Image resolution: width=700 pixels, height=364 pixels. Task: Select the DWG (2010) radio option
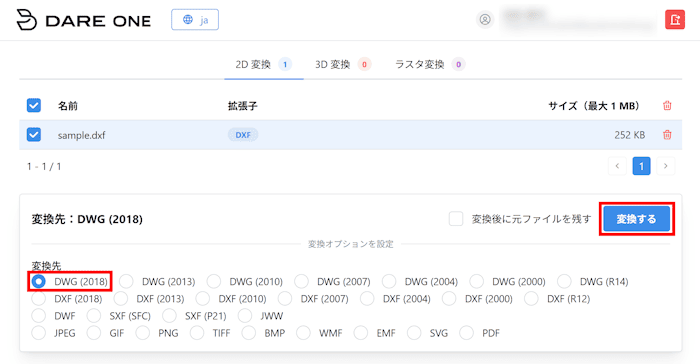[214, 281]
